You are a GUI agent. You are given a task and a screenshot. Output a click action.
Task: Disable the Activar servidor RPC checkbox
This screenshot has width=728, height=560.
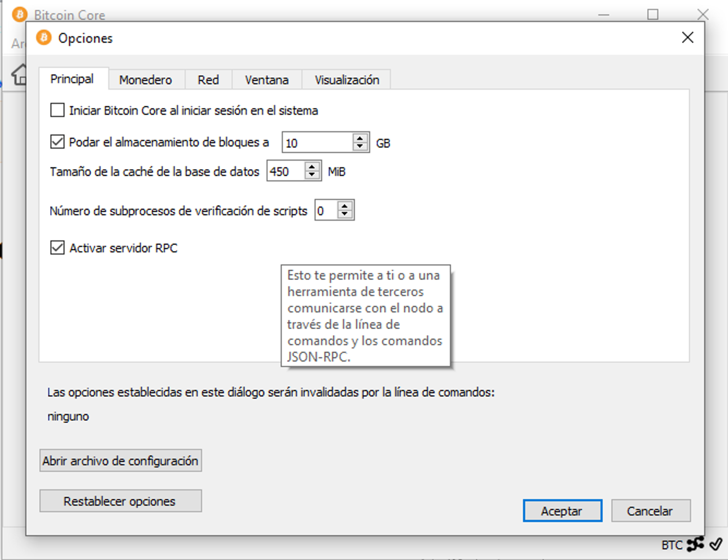pos(57,248)
